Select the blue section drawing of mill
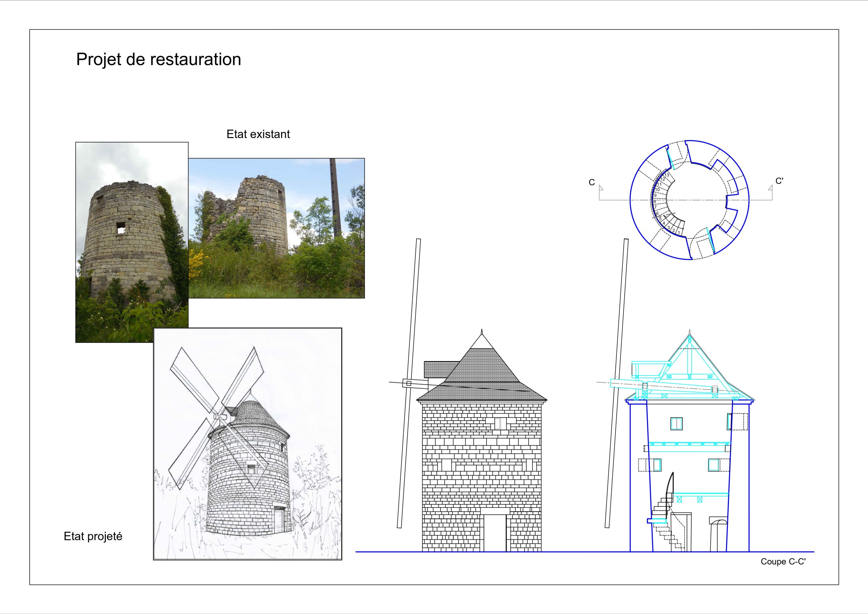Image resolution: width=868 pixels, height=614 pixels. (677, 395)
